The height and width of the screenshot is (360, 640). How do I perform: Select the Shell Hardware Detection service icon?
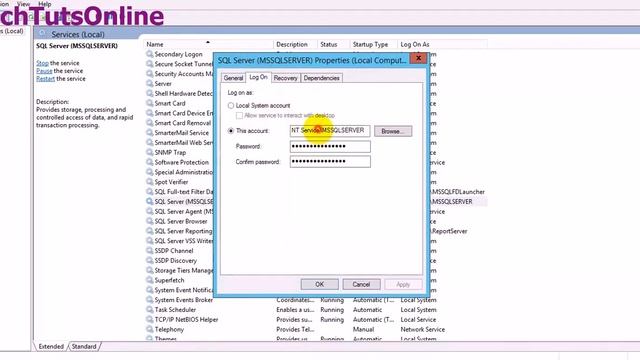[150, 93]
